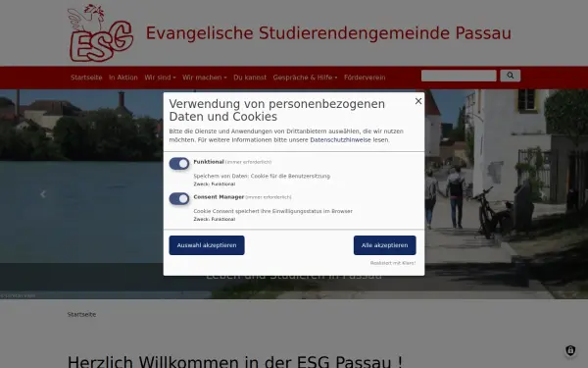Focus the site search input field
The height and width of the screenshot is (368, 588).
pos(459,76)
